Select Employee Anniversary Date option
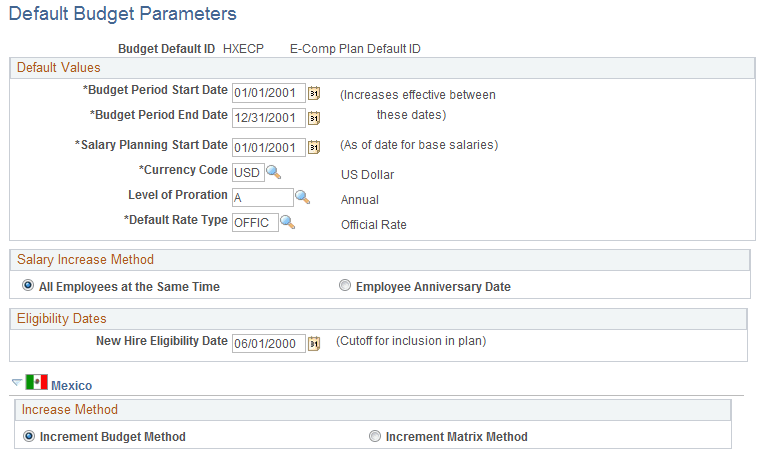Image resolution: width=767 pixels, height=456 pixels. click(x=345, y=286)
